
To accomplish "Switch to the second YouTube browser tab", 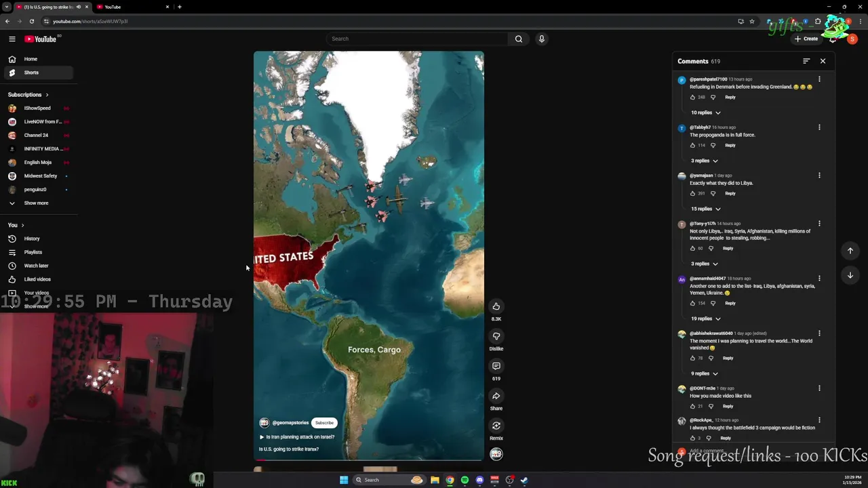I will [x=132, y=7].
